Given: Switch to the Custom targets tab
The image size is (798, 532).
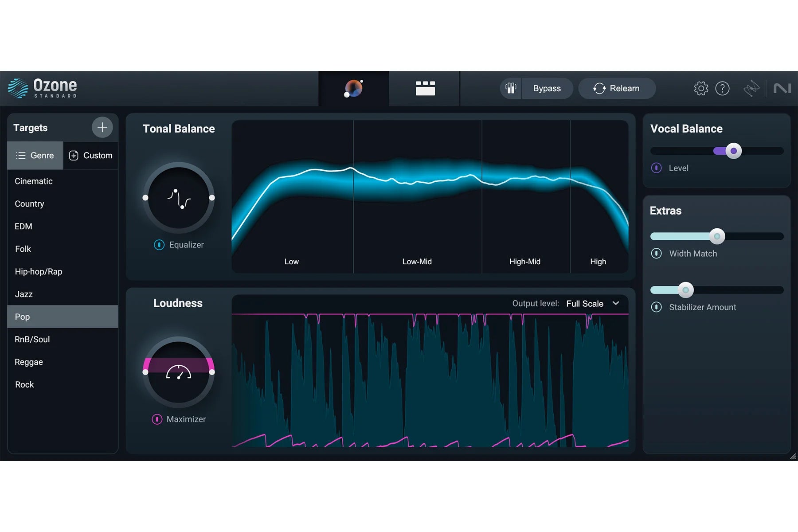Looking at the screenshot, I should (91, 156).
